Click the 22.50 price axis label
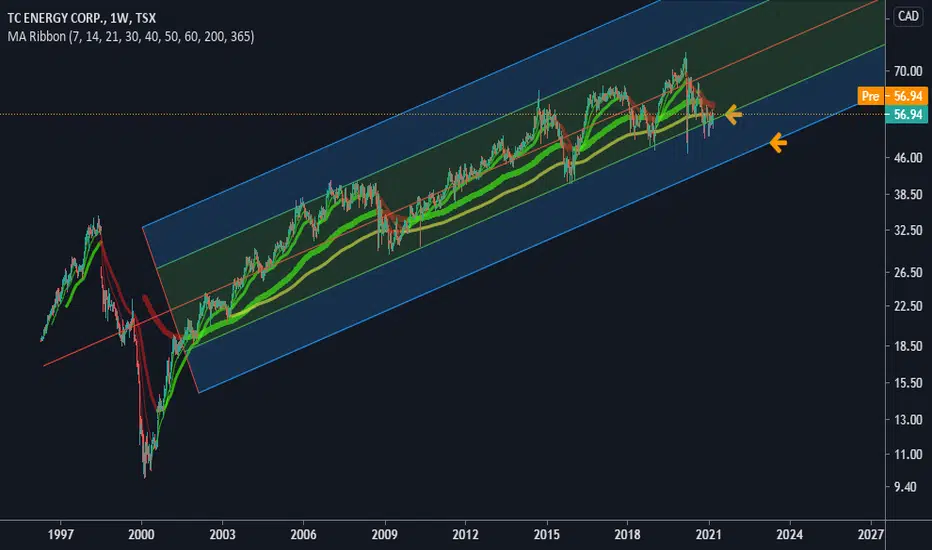932x550 pixels. (908, 306)
